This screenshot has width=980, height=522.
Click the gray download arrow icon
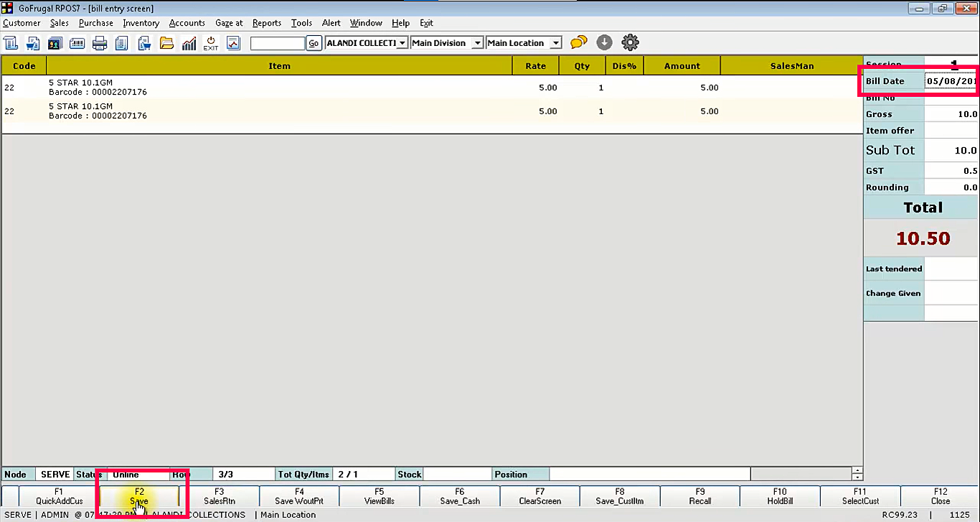(x=604, y=43)
